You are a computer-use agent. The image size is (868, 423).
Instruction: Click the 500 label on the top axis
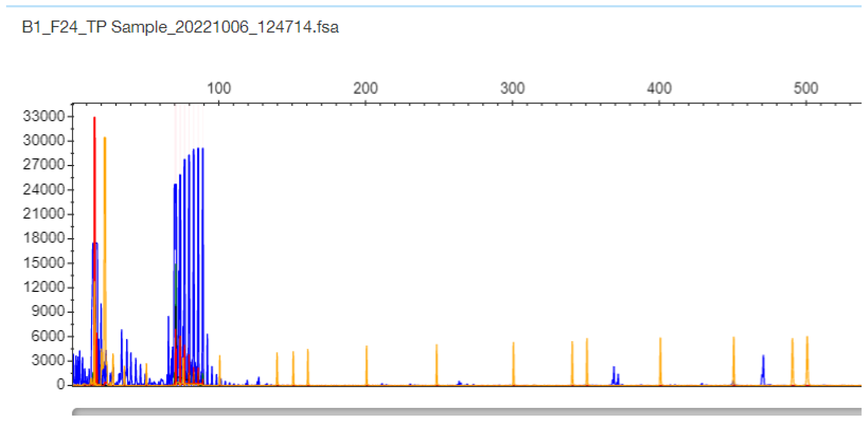tap(806, 88)
